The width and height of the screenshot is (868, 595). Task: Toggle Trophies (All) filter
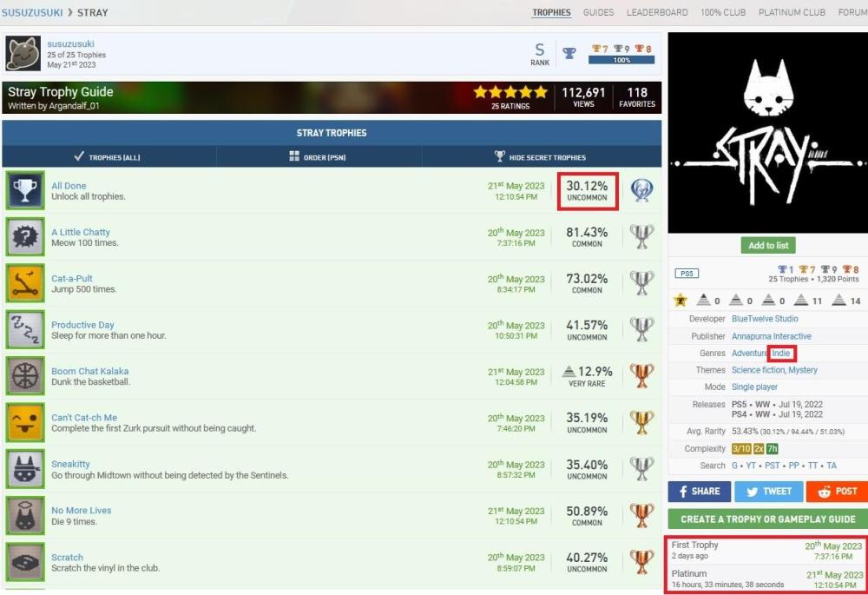pos(108,157)
